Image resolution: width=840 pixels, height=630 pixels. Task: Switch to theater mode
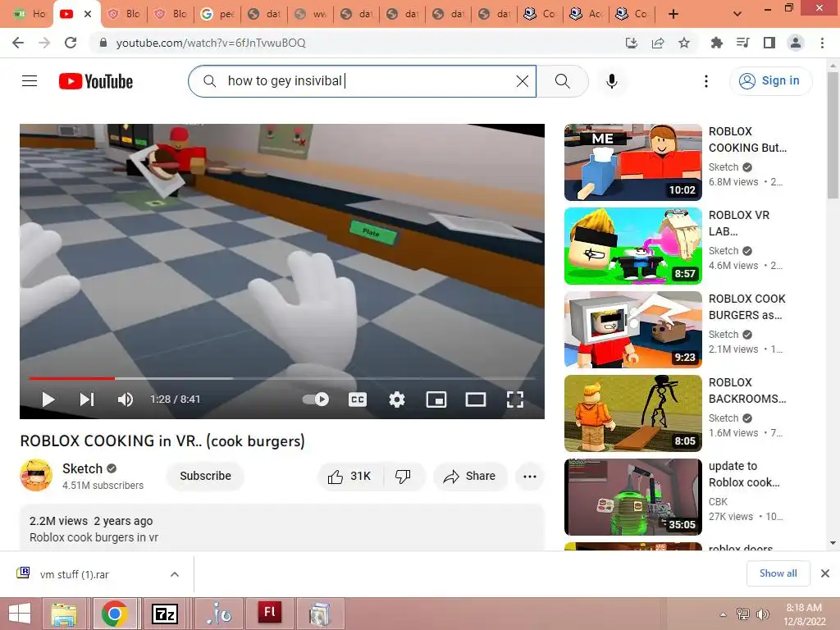(x=476, y=399)
